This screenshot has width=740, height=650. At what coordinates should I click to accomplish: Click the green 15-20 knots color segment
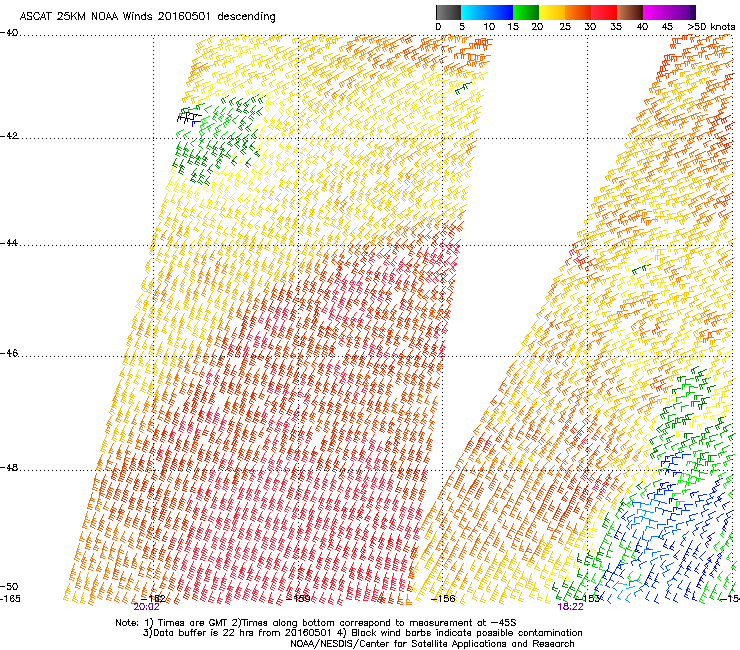[526, 12]
